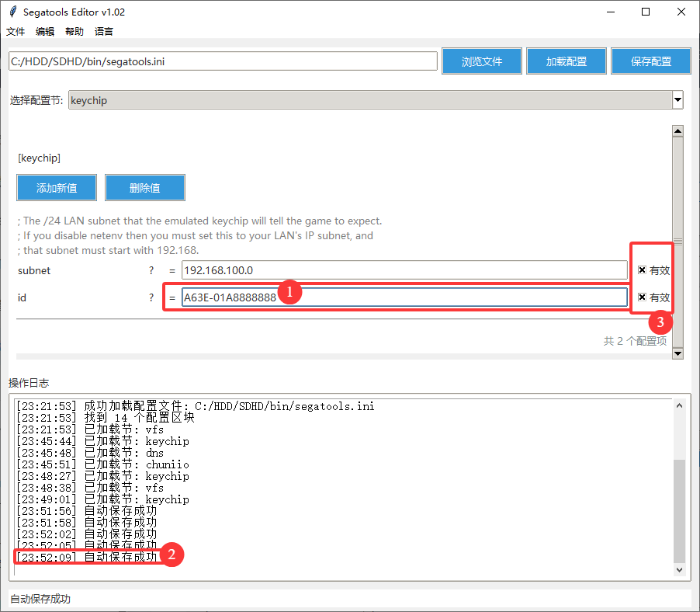Click the id key label
Image resolution: width=700 pixels, height=612 pixels.
(22, 297)
